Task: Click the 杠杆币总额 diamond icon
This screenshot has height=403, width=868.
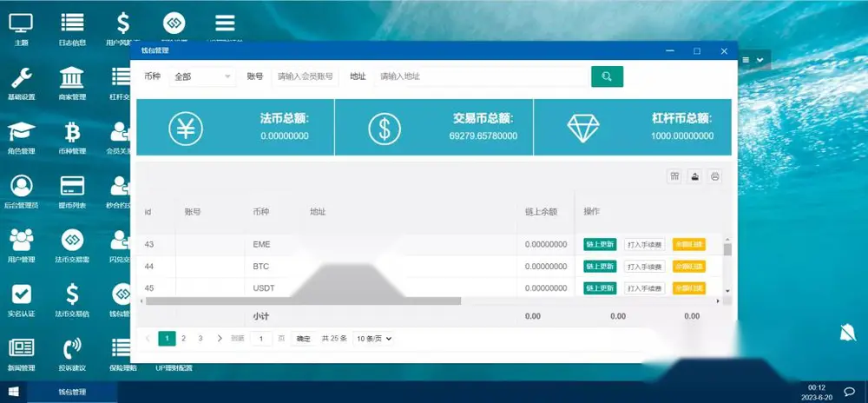Action: click(583, 129)
